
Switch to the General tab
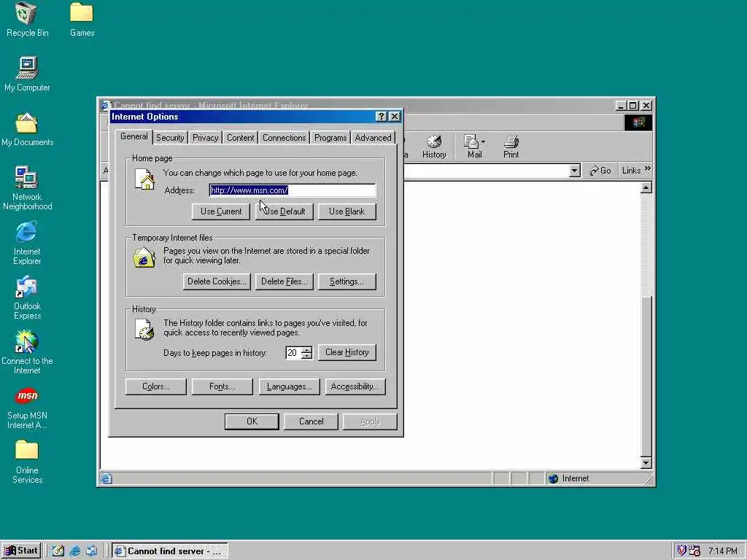(134, 136)
